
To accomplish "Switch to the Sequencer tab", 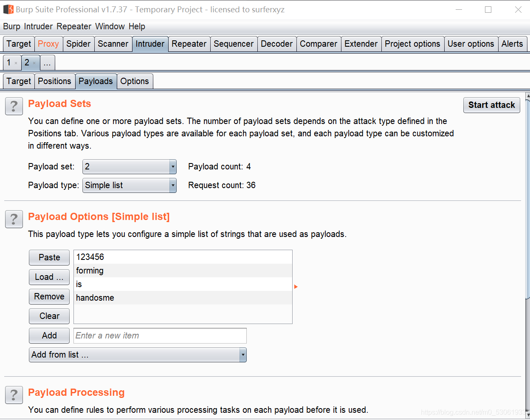I will [x=234, y=44].
